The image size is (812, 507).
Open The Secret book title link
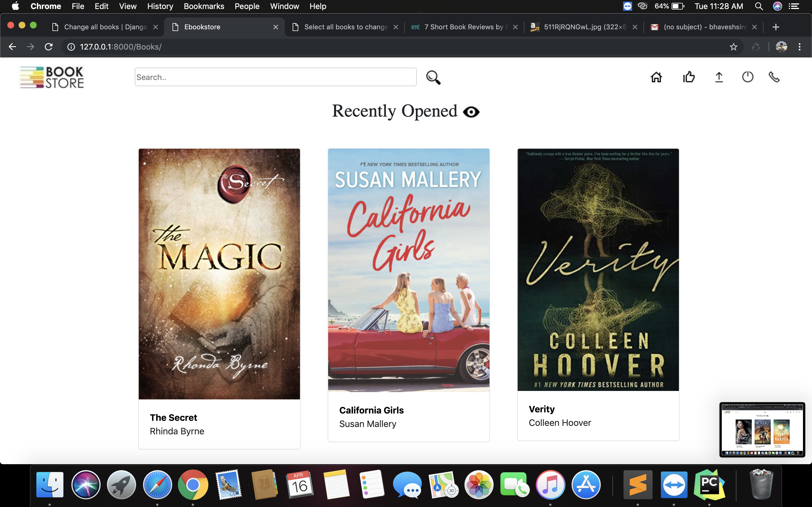173,417
